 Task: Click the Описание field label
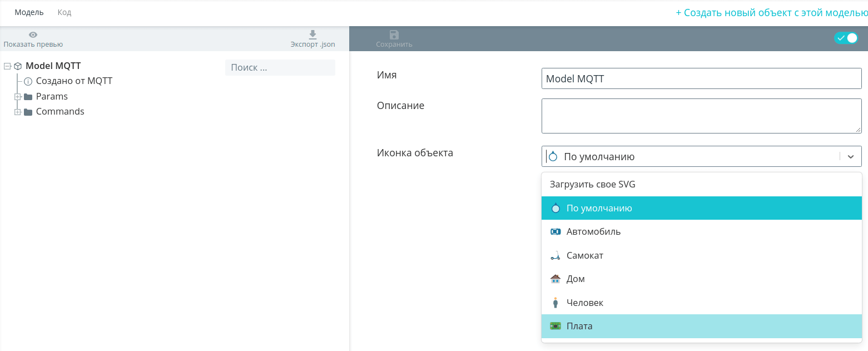tap(400, 105)
